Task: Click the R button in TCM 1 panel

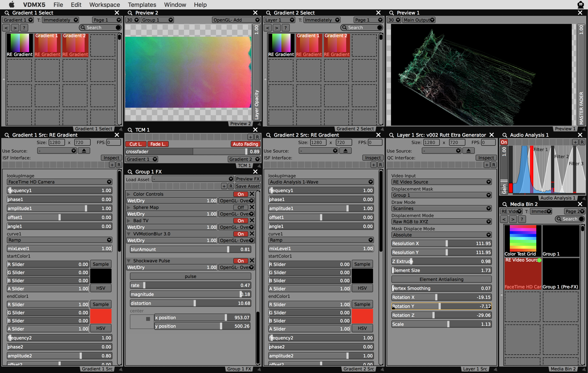Action: click(257, 137)
